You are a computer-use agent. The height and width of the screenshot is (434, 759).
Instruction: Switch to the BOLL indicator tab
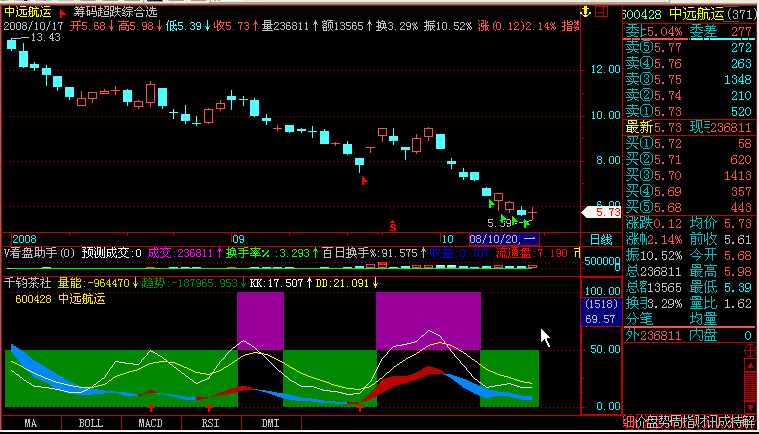[91, 423]
